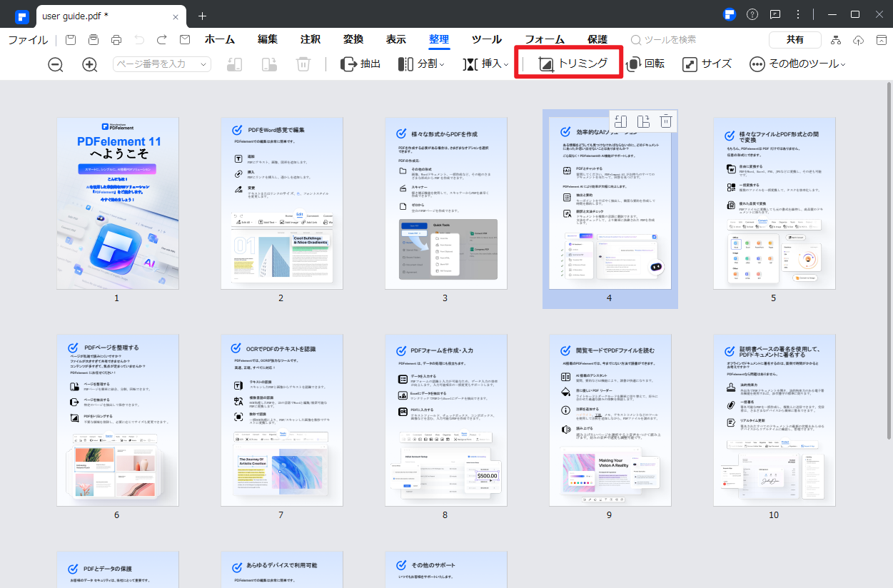Select page 7 thumbnail

(x=282, y=420)
